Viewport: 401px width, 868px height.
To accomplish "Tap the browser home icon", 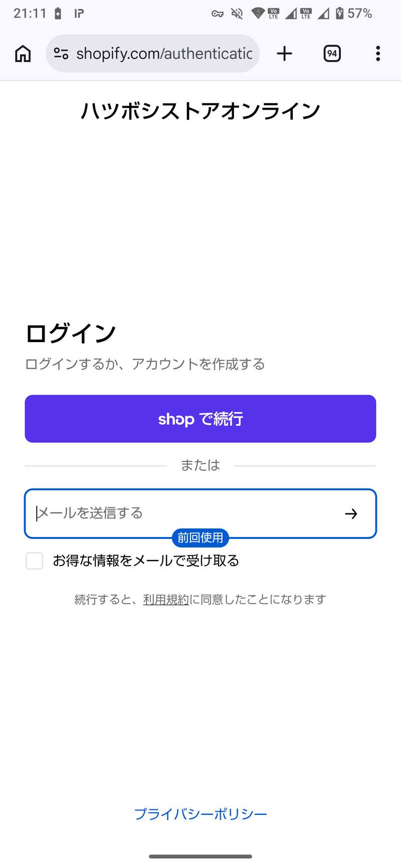I will (23, 54).
